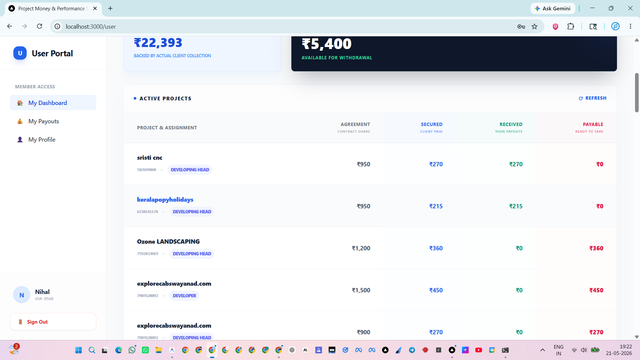Reload the page with the browser button
Screen dimensions: 640x360
pyautogui.click(x=39, y=27)
